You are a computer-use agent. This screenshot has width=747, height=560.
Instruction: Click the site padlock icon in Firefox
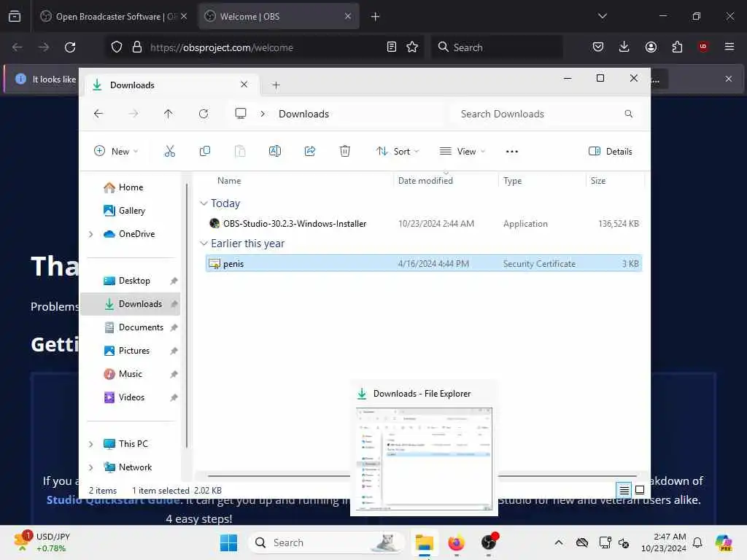[x=136, y=47]
